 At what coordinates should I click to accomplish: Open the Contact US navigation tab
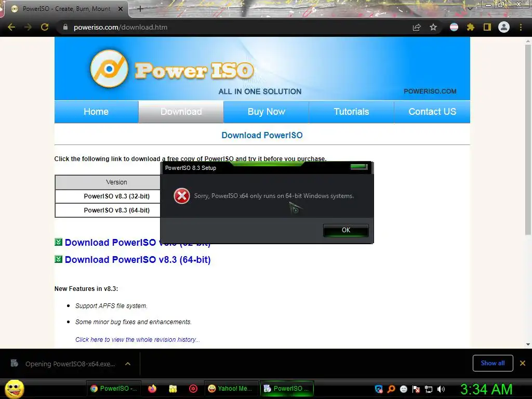(x=432, y=112)
